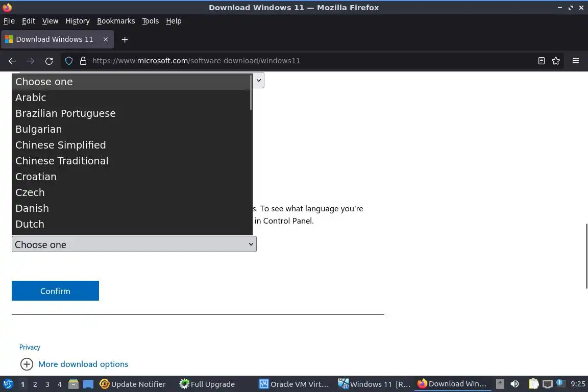
Task: Open the Help menu
Action: tap(174, 21)
